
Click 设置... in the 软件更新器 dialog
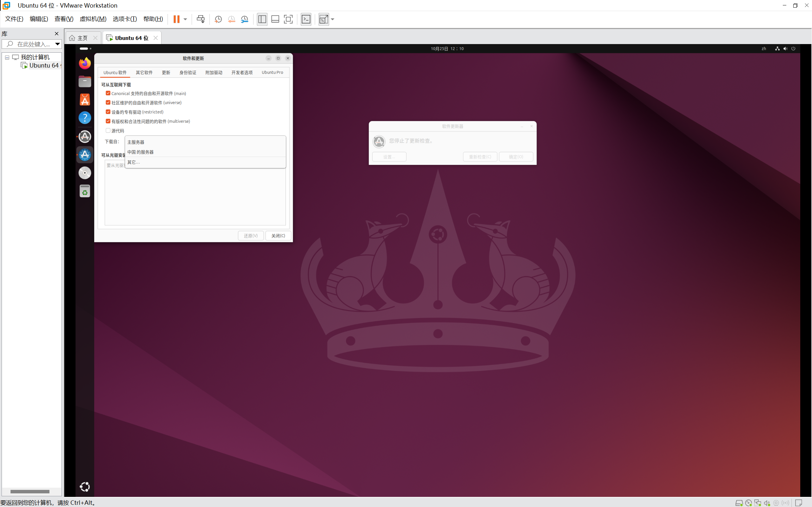coord(389,157)
